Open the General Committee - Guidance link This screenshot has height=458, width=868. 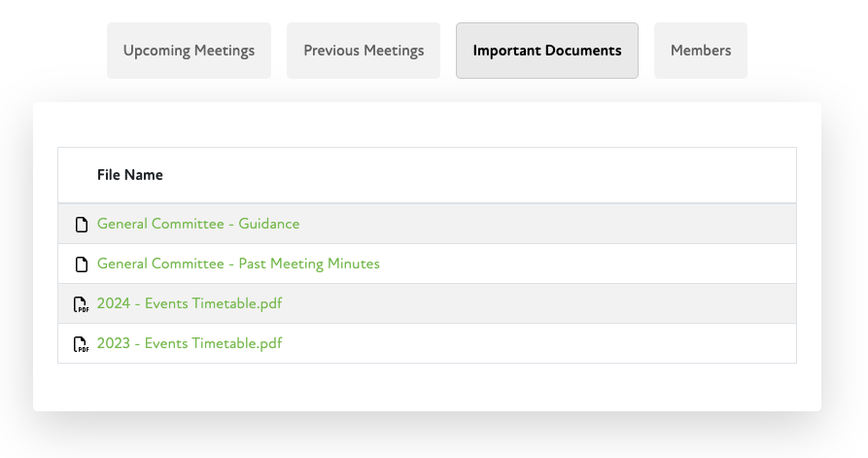tap(198, 225)
